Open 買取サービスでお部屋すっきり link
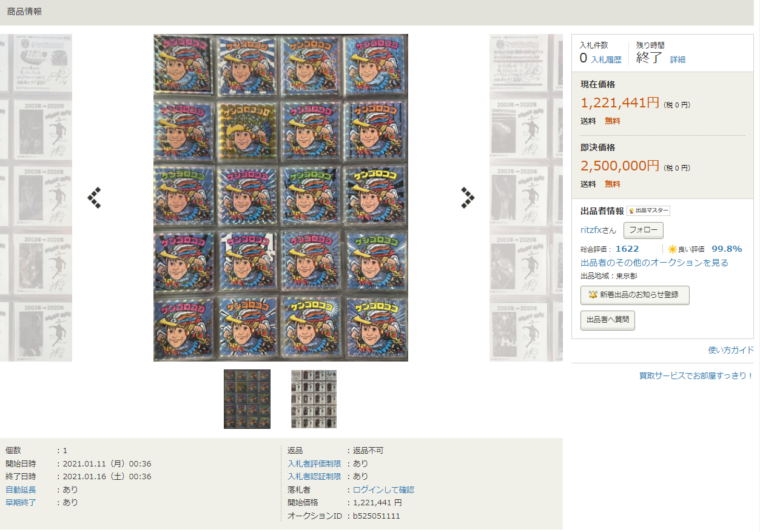 tap(696, 375)
